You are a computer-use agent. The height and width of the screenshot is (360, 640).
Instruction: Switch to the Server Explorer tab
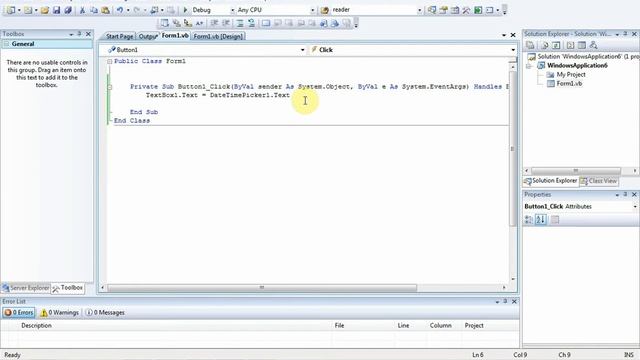point(26,288)
